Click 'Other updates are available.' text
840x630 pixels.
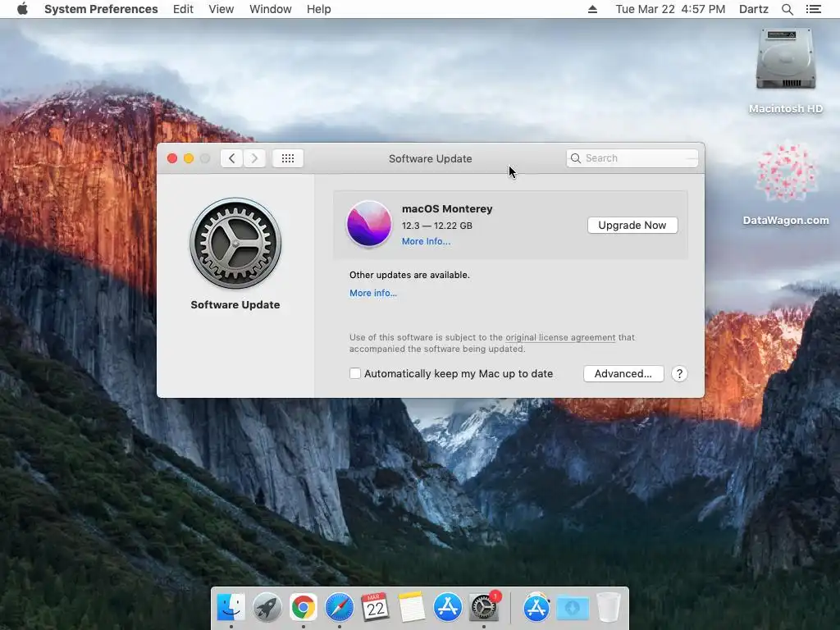pyautogui.click(x=409, y=275)
